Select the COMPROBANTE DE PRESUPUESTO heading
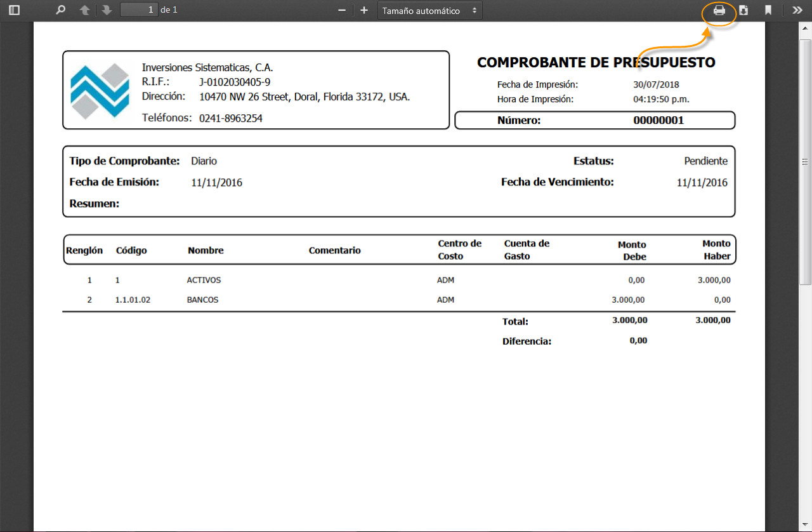This screenshot has height=532, width=812. tap(596, 62)
